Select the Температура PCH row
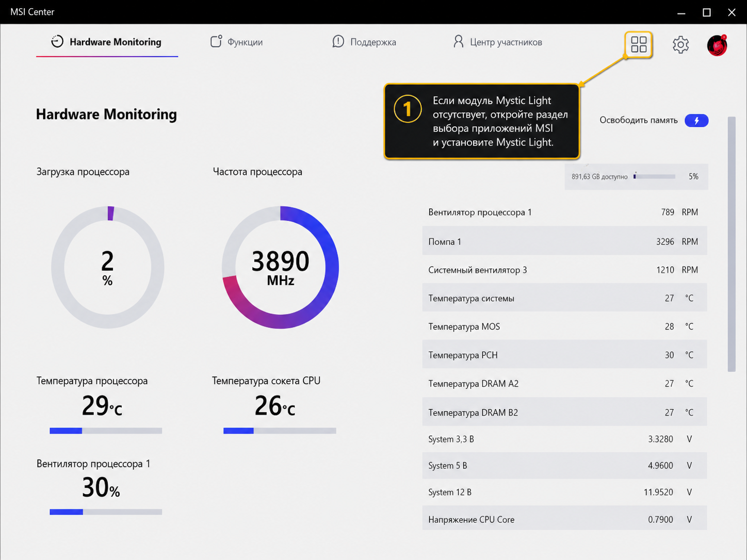The image size is (747, 560). click(x=564, y=355)
